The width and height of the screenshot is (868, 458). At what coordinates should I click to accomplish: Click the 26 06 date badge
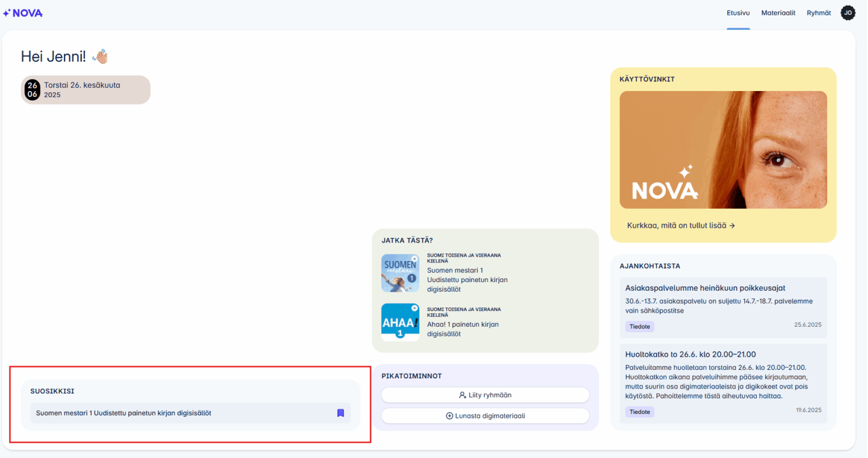click(33, 90)
